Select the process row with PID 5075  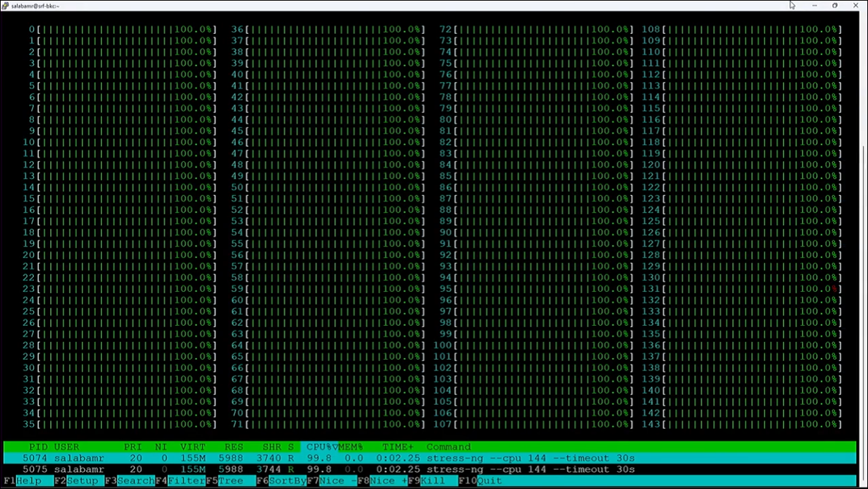pos(318,469)
